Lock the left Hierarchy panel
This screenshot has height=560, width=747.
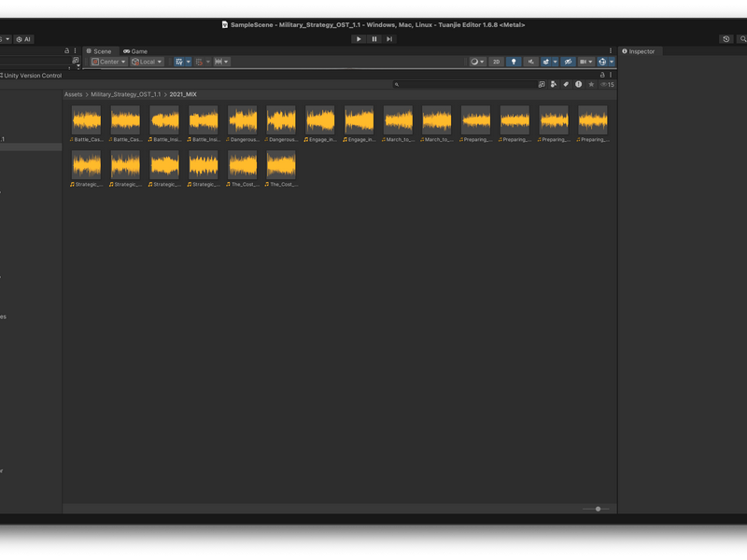[x=66, y=50]
